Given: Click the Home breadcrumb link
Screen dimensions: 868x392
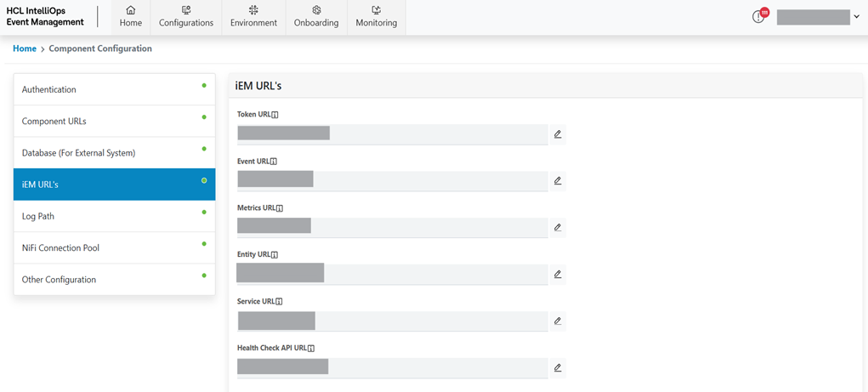Looking at the screenshot, I should [x=25, y=48].
